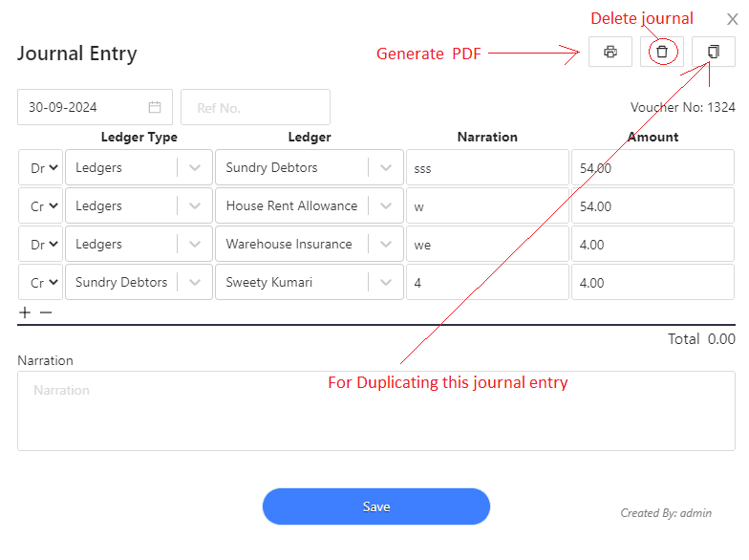
Task: Click the Ref No. input field
Action: pyautogui.click(x=256, y=107)
